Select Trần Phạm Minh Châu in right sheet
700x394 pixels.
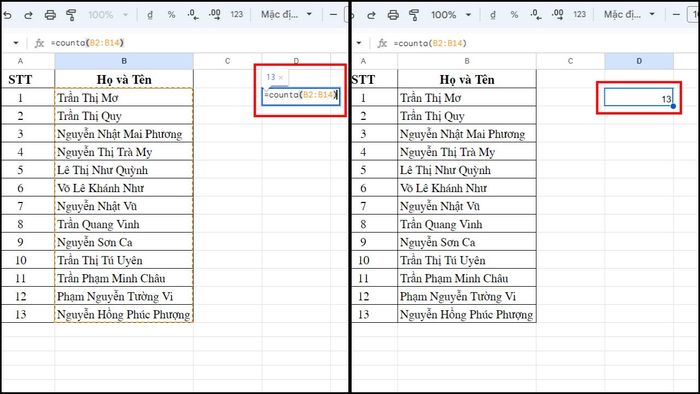467,278
